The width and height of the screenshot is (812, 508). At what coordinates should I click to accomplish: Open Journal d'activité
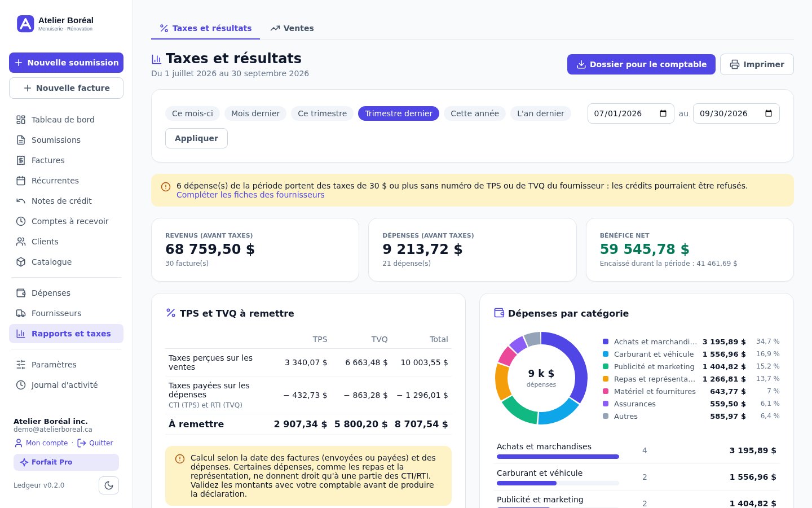pos(66,385)
